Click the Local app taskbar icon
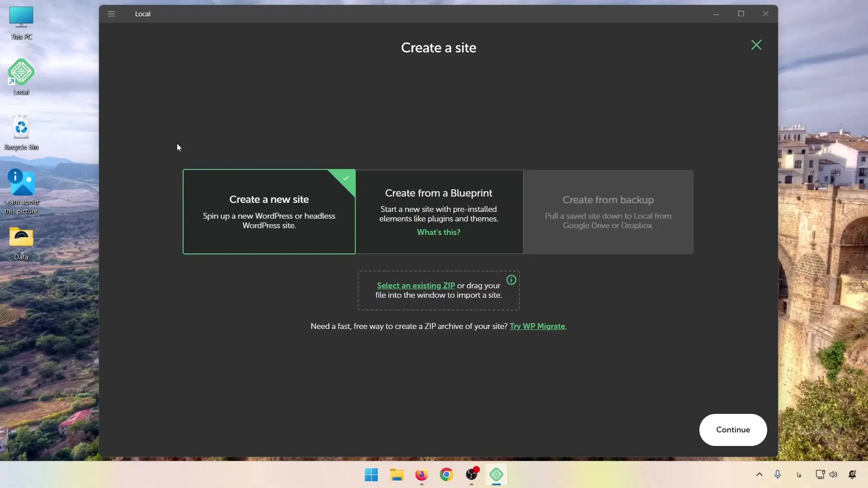The height and width of the screenshot is (488, 868). click(496, 474)
